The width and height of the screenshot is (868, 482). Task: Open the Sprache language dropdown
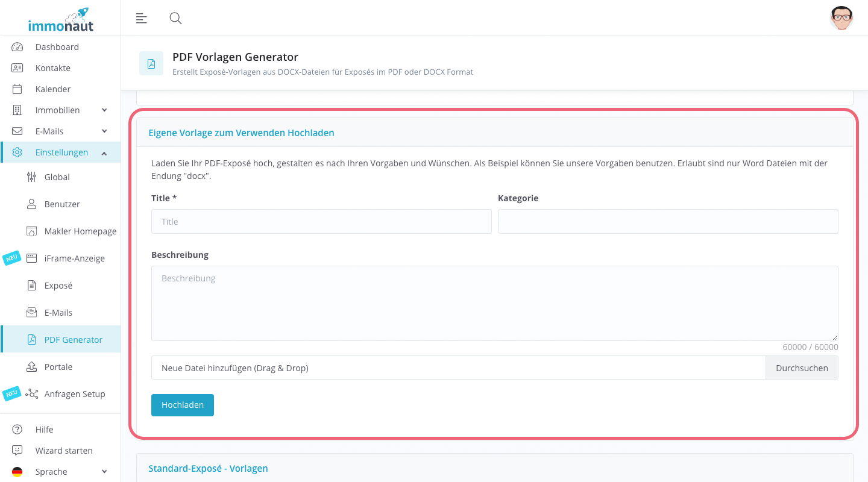[104, 472]
